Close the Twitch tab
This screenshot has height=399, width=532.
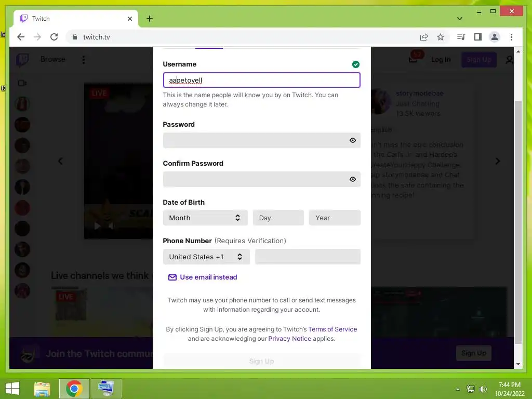pos(129,19)
